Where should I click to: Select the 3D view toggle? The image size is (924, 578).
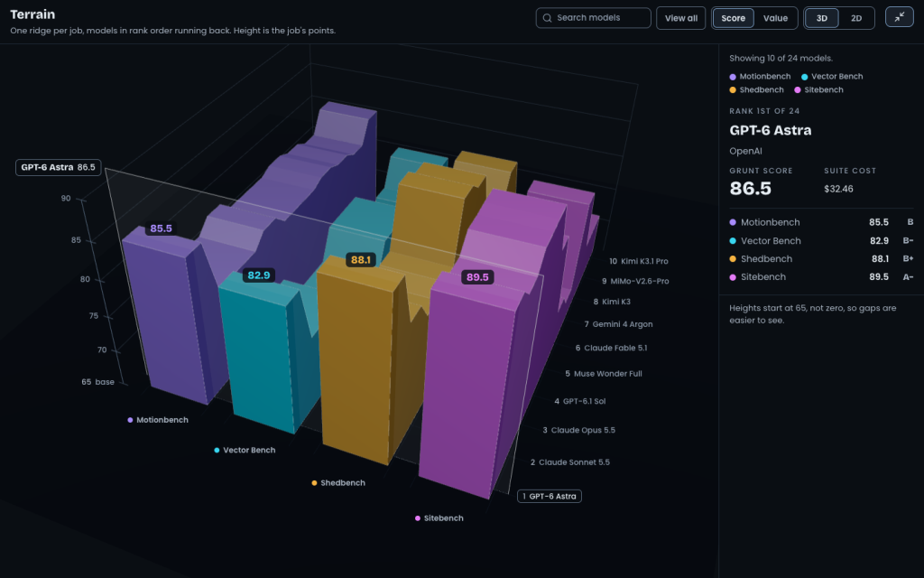tap(822, 18)
